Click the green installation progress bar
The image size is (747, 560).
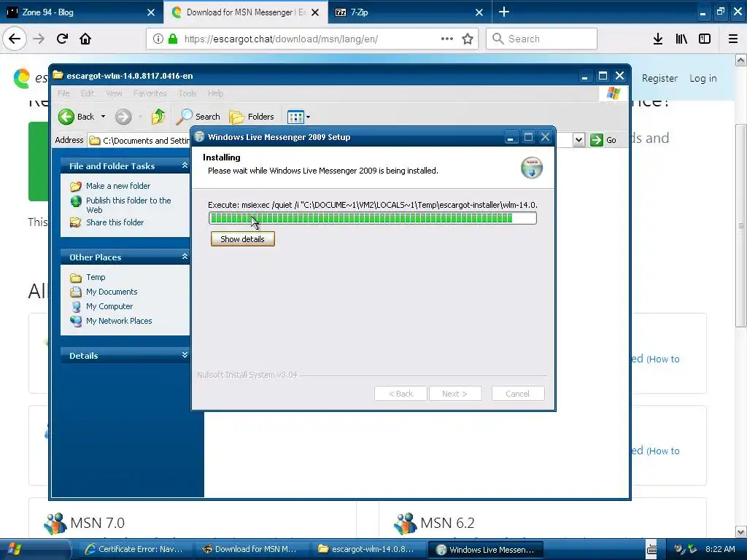pyautogui.click(x=373, y=218)
